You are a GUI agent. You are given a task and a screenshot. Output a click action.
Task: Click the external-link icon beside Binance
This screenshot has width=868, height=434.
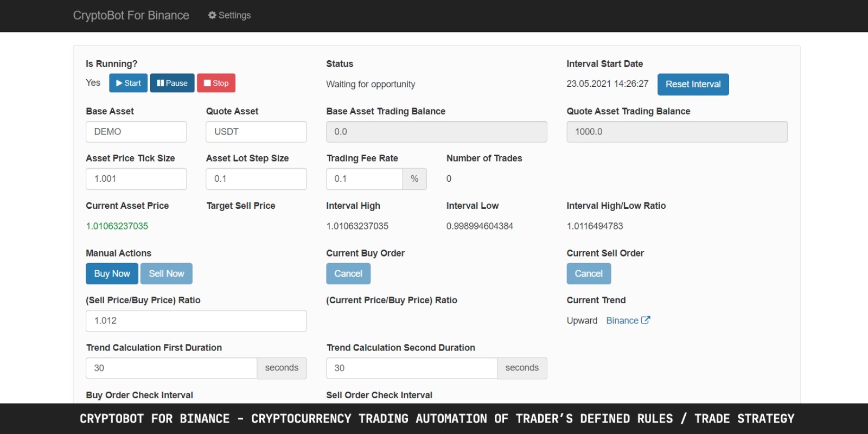(x=646, y=320)
